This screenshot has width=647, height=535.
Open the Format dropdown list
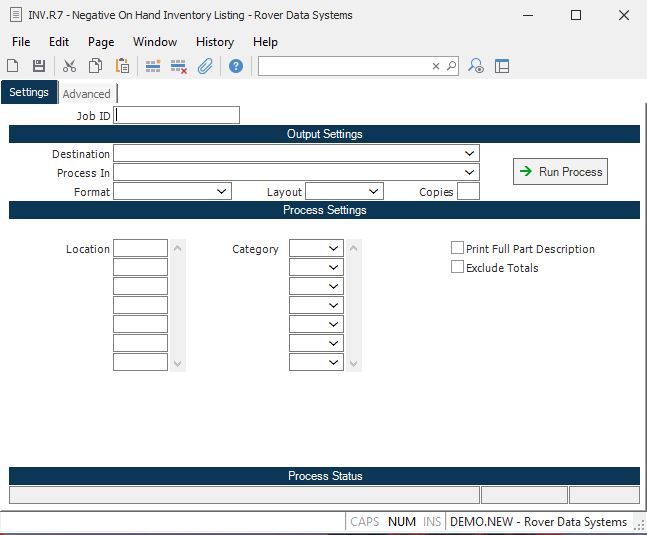coord(222,191)
